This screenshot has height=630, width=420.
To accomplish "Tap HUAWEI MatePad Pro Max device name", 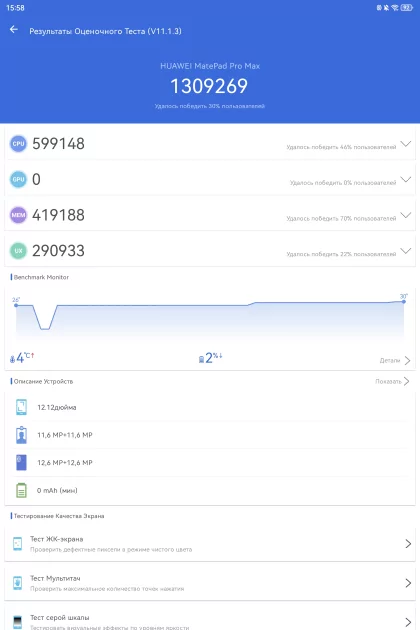I will (x=210, y=66).
